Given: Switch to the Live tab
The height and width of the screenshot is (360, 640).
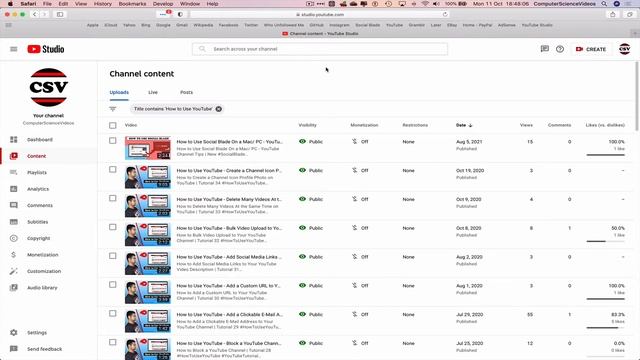Looking at the screenshot, I should (153, 93).
